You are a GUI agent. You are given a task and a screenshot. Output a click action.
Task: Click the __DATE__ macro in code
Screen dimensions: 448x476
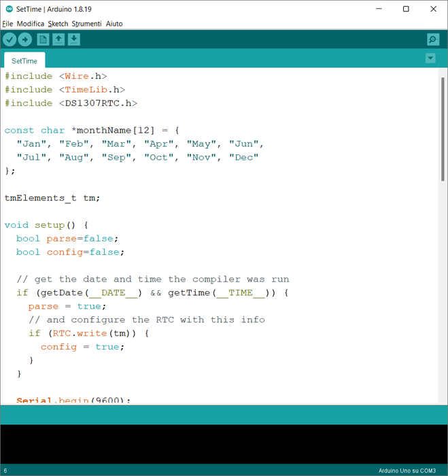click(114, 293)
